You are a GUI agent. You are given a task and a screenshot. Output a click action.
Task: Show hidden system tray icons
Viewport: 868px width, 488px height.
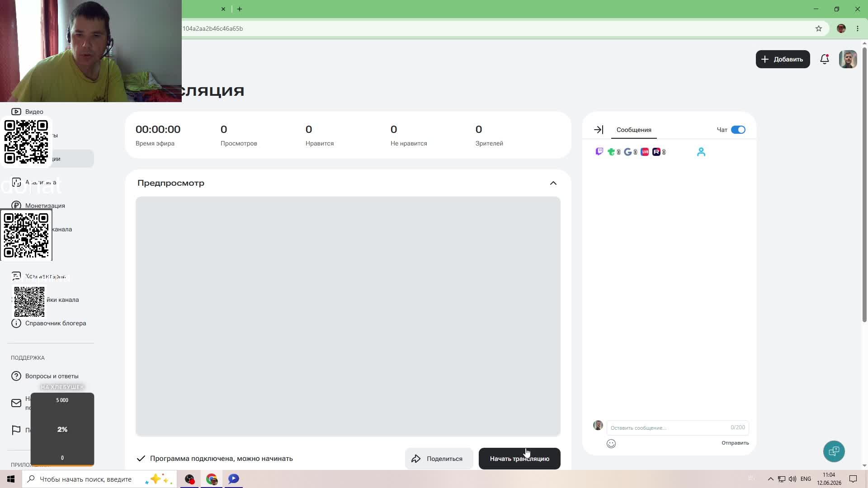[x=771, y=479]
